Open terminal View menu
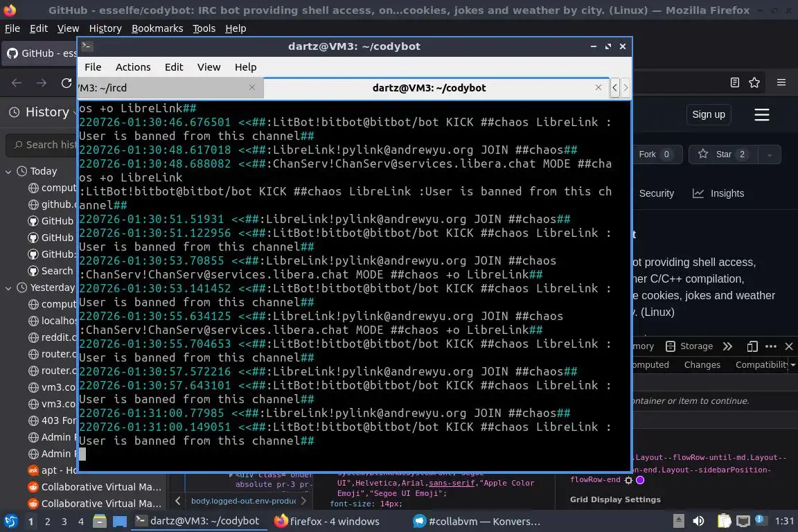The height and width of the screenshot is (532, 798). (x=209, y=67)
